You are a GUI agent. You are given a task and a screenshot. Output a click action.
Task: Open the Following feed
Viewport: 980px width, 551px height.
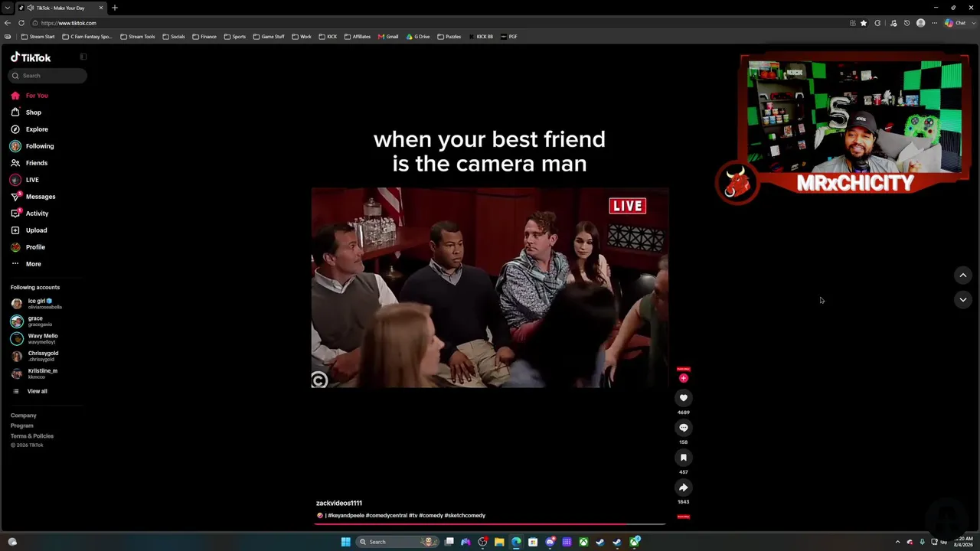(32, 146)
